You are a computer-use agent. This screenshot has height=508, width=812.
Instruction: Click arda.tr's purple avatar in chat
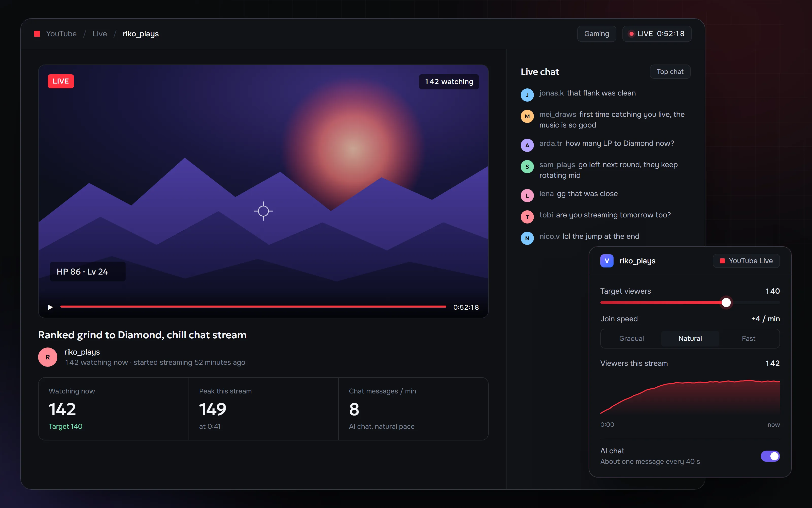pos(527,145)
